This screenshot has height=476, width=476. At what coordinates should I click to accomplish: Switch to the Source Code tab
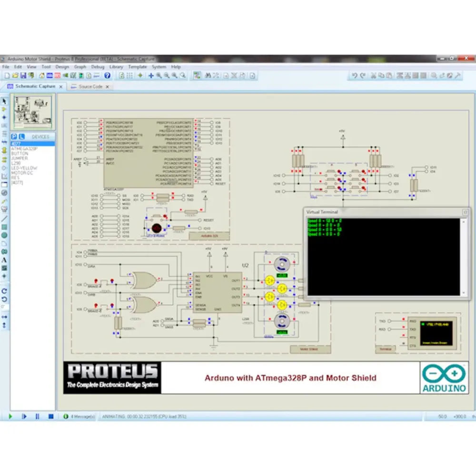pyautogui.click(x=90, y=87)
